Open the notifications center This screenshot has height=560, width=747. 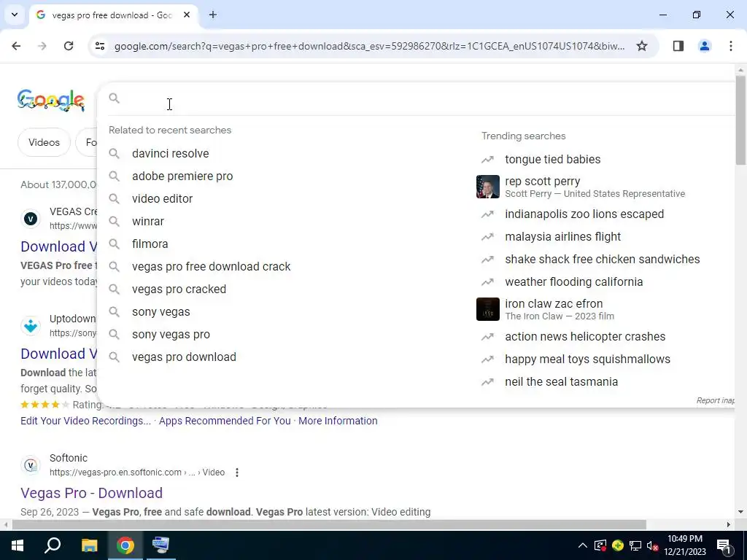724,545
